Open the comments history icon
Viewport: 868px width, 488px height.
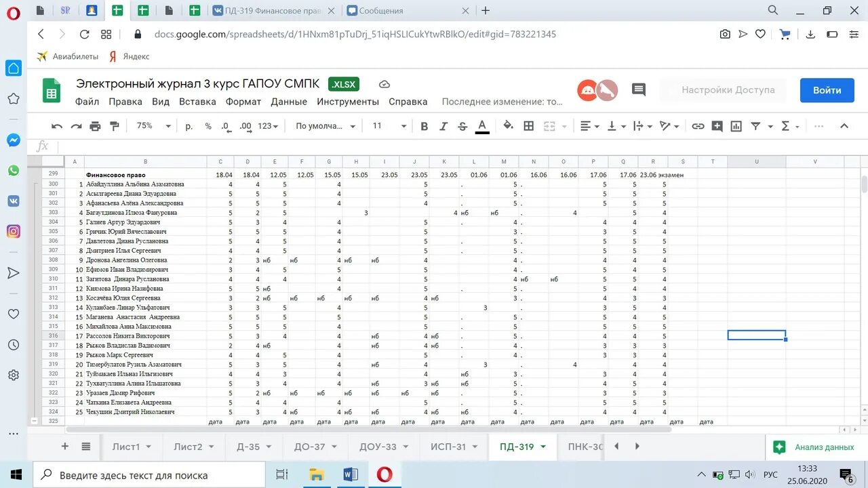638,89
